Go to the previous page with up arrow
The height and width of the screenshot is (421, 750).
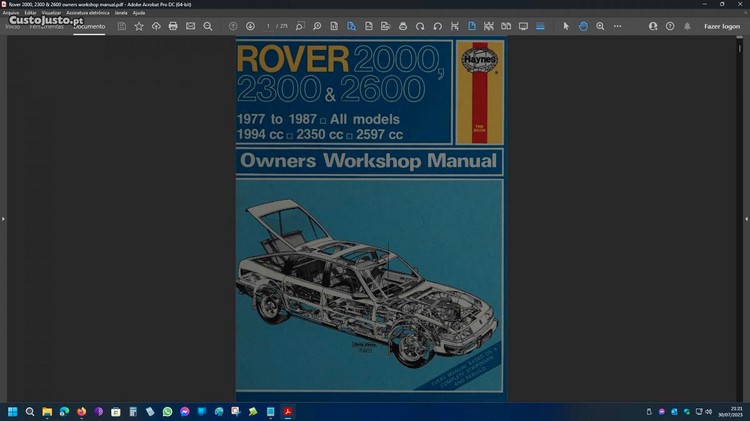click(233, 26)
